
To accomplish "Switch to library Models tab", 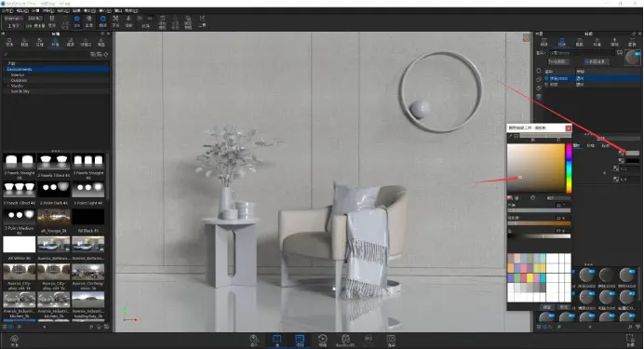I will (101, 42).
